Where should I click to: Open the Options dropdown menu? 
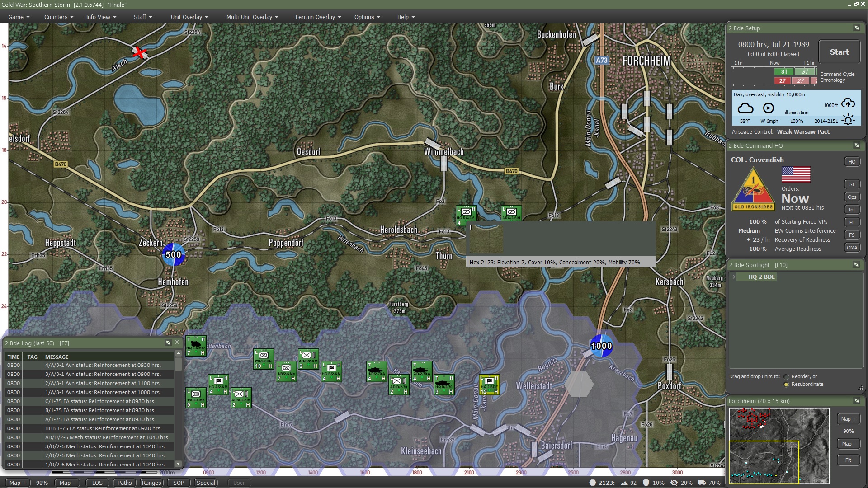point(367,17)
